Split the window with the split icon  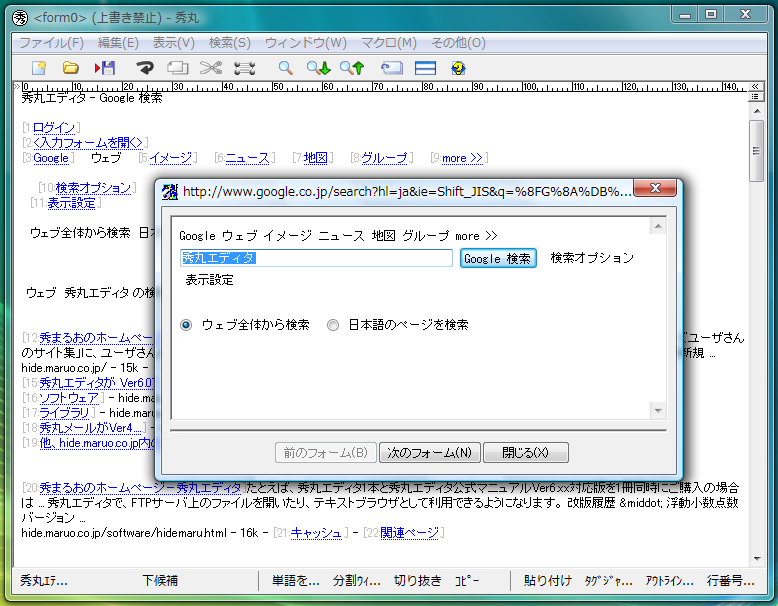coord(425,67)
